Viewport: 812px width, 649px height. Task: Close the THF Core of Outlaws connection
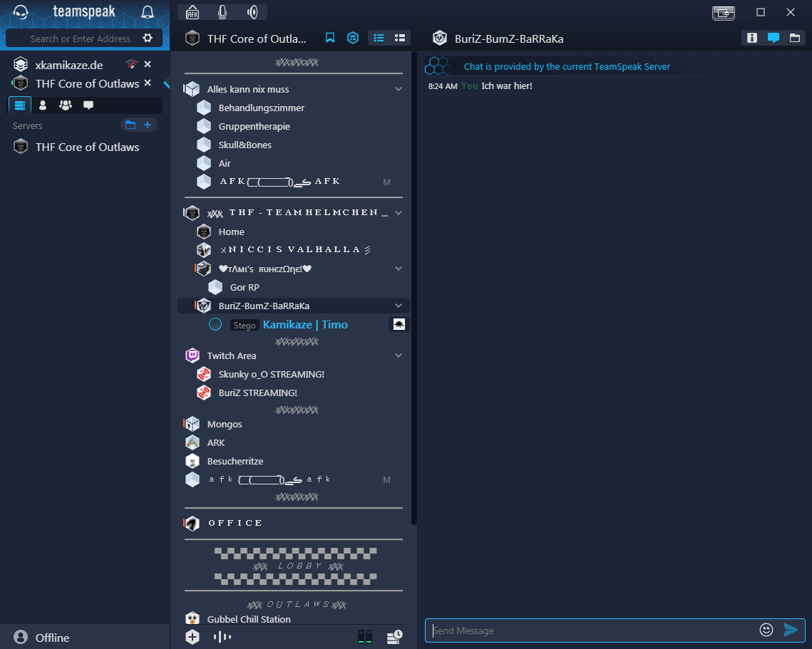pyautogui.click(x=148, y=83)
